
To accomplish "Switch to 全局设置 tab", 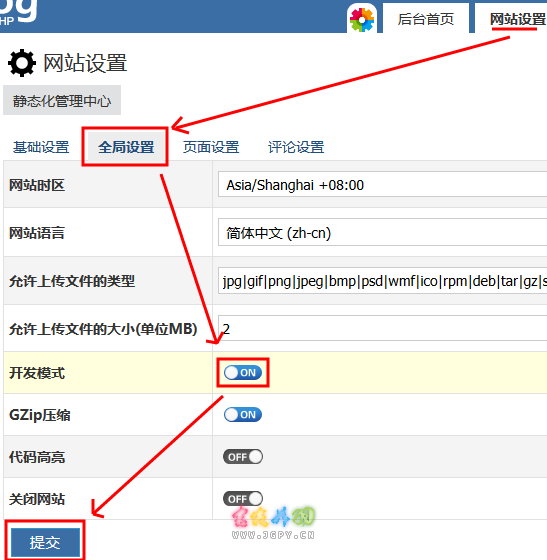I will 126,147.
